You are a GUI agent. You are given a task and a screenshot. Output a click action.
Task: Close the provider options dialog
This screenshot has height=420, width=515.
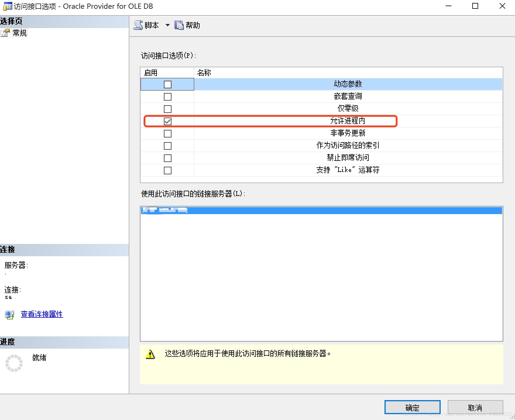coord(502,6)
